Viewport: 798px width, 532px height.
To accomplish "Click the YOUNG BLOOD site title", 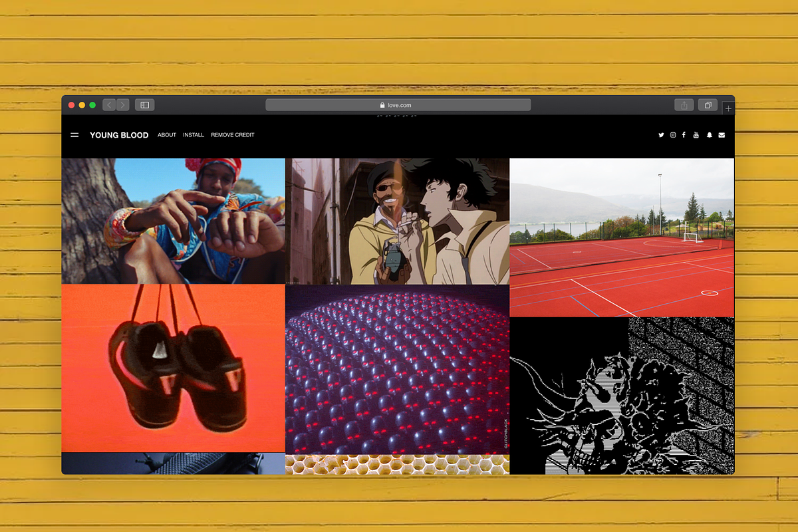I will coord(119,135).
